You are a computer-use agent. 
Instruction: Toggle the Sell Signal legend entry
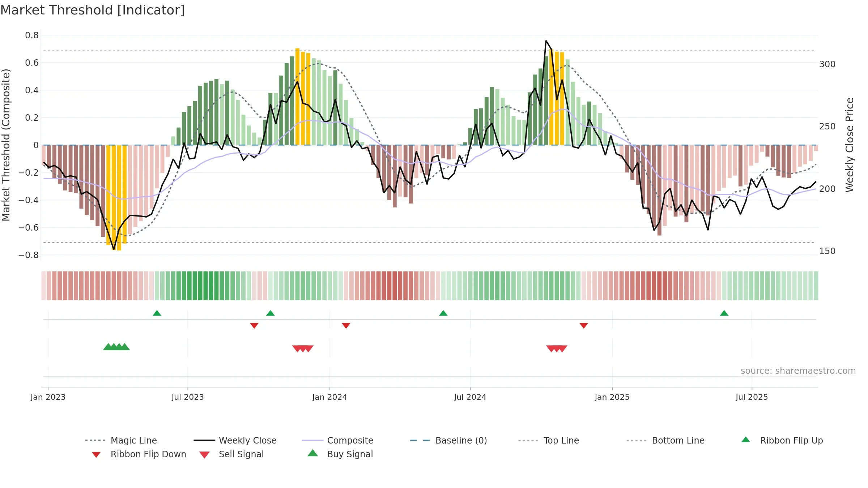point(231,454)
